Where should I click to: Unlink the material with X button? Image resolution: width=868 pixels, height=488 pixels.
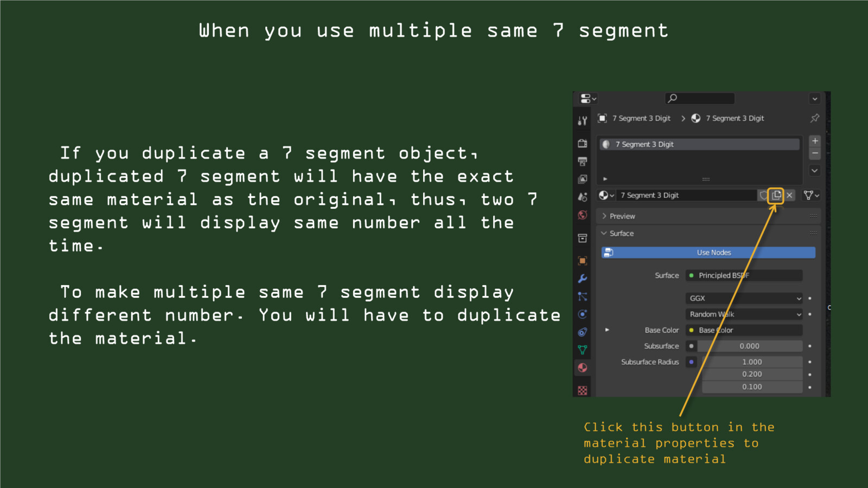tap(790, 195)
